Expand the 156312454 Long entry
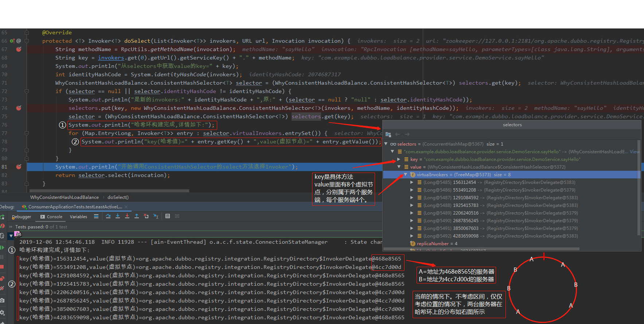Viewport: 644px width, 324px height. pos(412,182)
